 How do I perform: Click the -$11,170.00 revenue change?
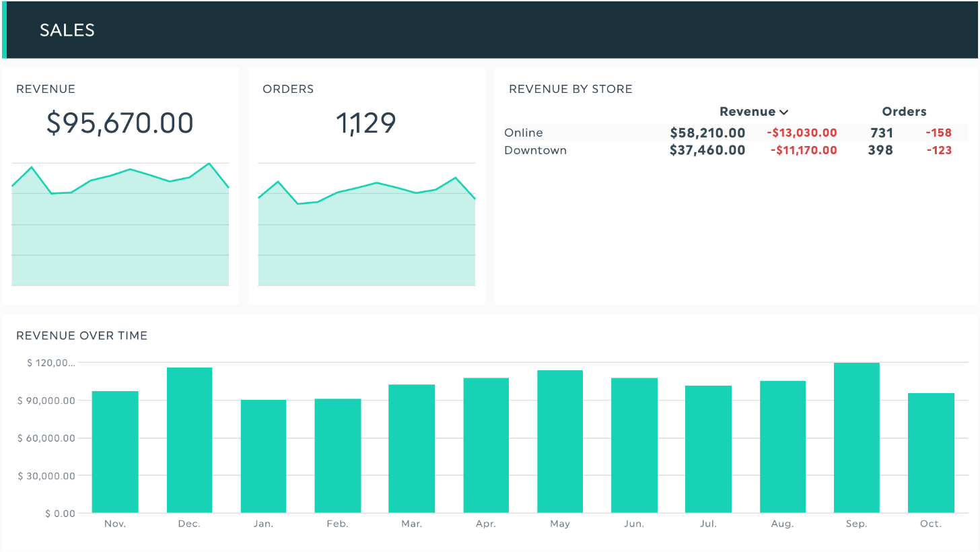[x=804, y=150]
